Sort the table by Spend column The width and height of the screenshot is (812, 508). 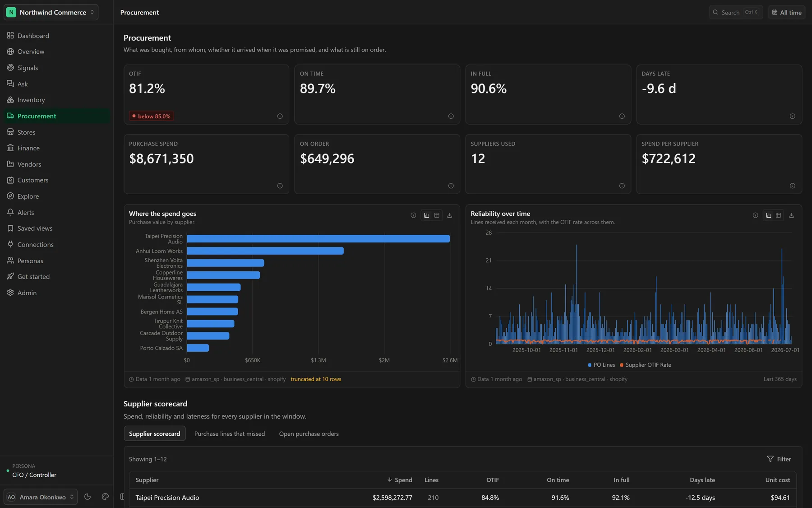pos(400,480)
